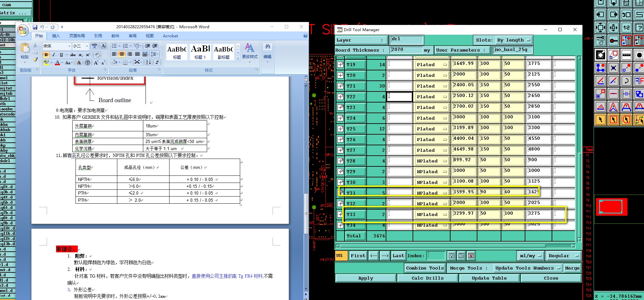The image size is (644, 300).
Task: Undo the last action in Word
Action: coord(42,27)
